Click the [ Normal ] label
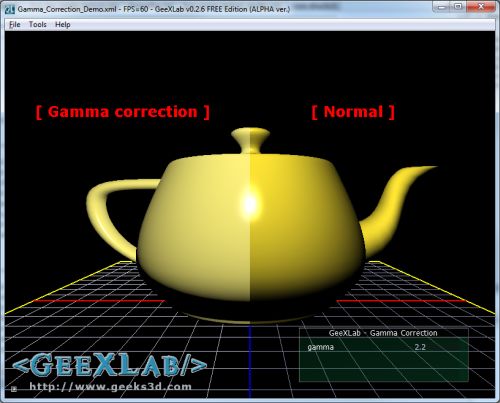 pyautogui.click(x=353, y=112)
